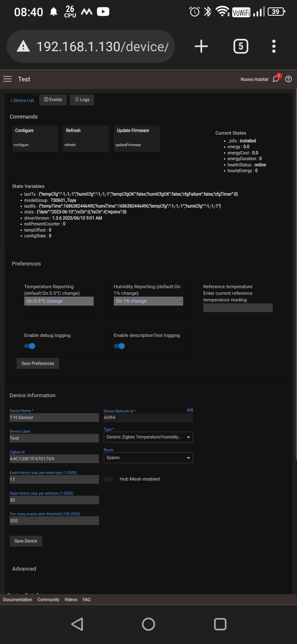Screen dimensions: 297x644
Task: Run the Configure command
Action: point(35,138)
